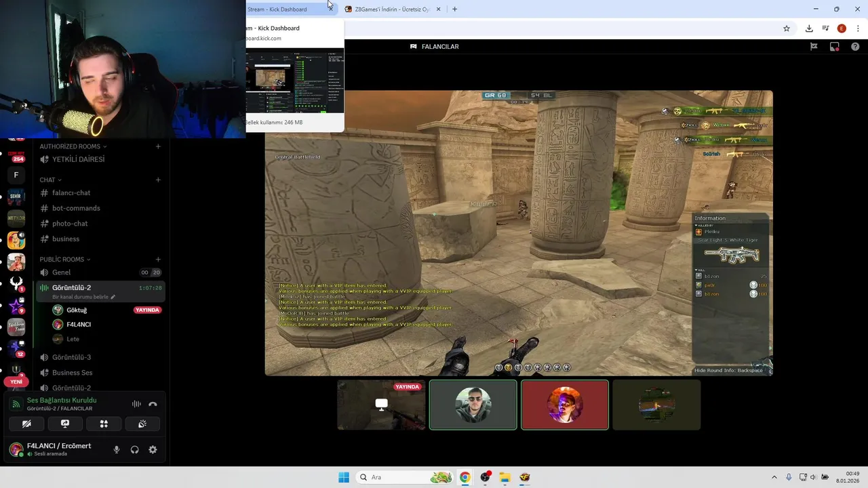Toggle noise suppression waveform icon
Image resolution: width=868 pixels, height=488 pixels.
pos(136,404)
